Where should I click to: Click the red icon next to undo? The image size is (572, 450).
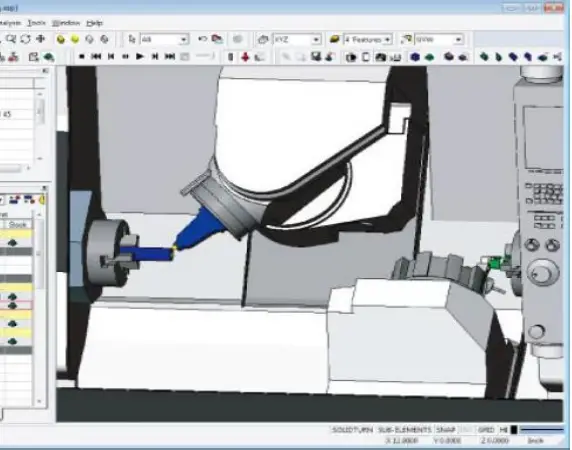click(x=217, y=39)
